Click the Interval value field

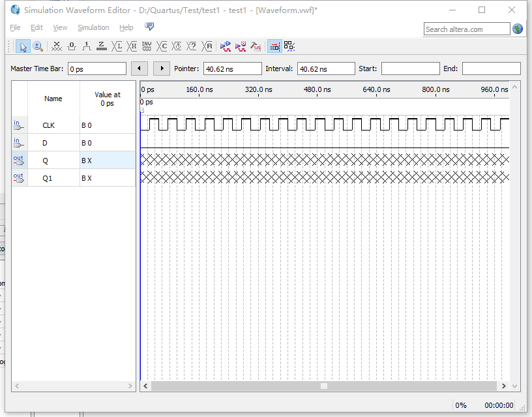click(326, 69)
